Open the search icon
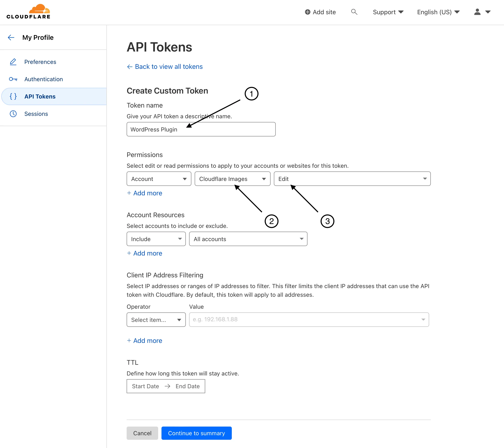The width and height of the screenshot is (504, 448). tap(354, 12)
